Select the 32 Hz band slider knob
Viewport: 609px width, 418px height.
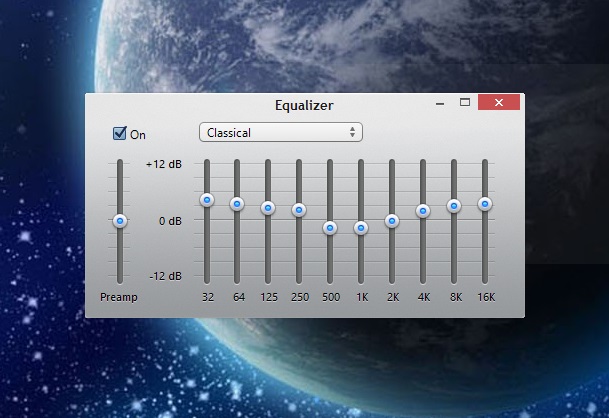207,200
